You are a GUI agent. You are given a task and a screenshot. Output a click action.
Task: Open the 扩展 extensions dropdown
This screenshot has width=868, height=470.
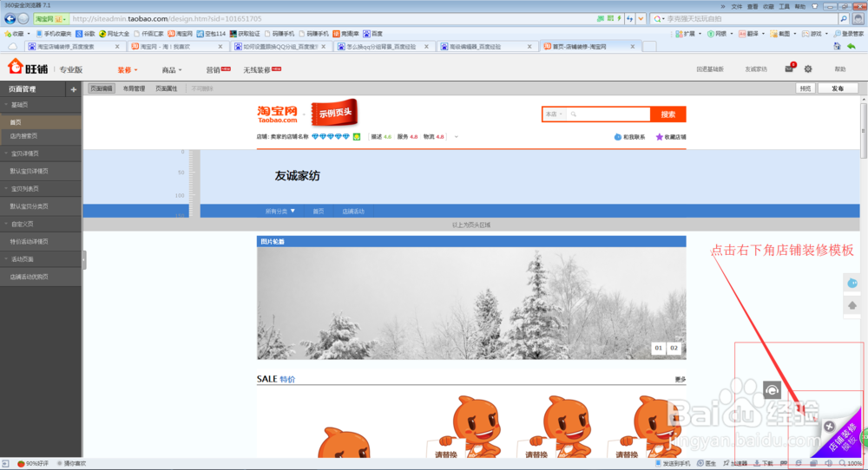[688, 34]
